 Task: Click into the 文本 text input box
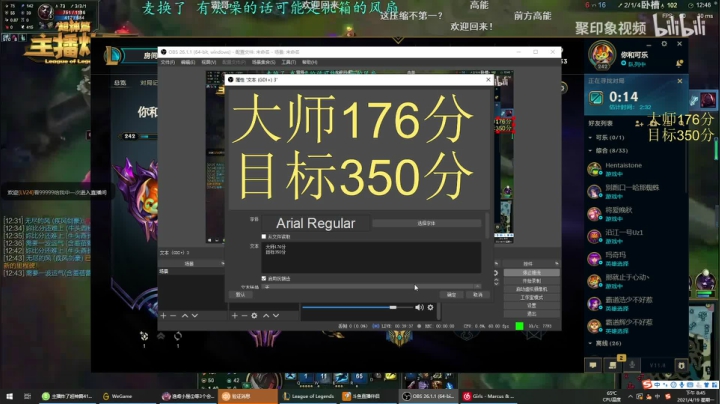[371, 257]
